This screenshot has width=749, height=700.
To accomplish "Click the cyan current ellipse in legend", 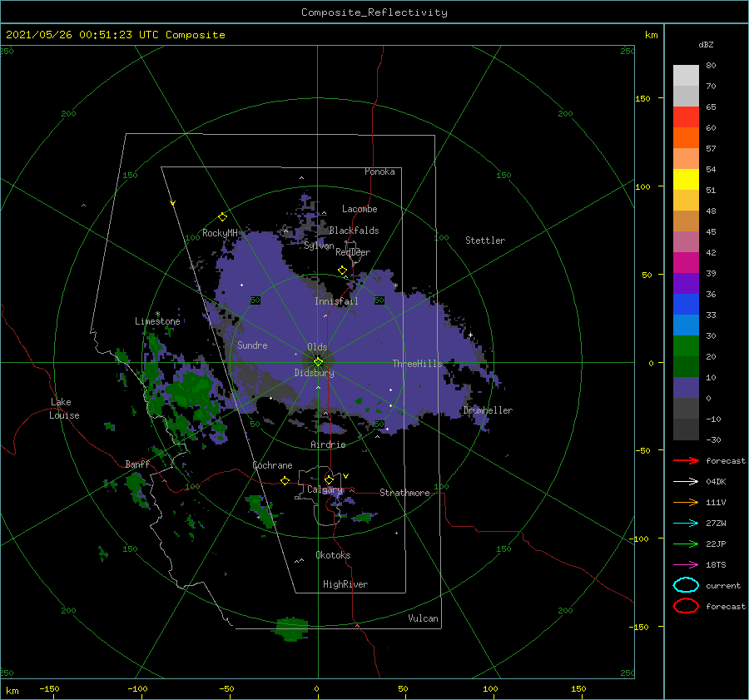I will (686, 585).
